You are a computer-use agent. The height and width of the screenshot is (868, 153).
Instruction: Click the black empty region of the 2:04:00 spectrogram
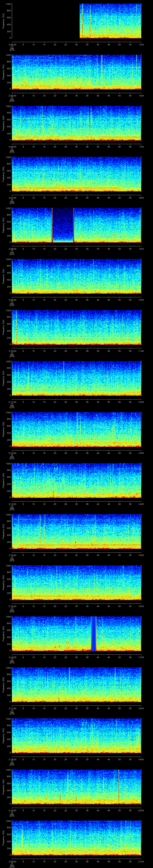[46, 21]
